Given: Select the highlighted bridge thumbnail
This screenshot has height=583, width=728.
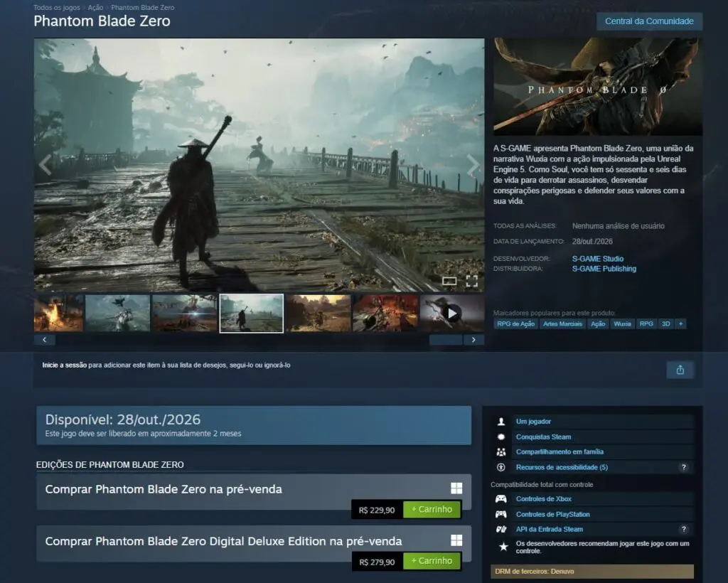Looking at the screenshot, I should pos(251,314).
